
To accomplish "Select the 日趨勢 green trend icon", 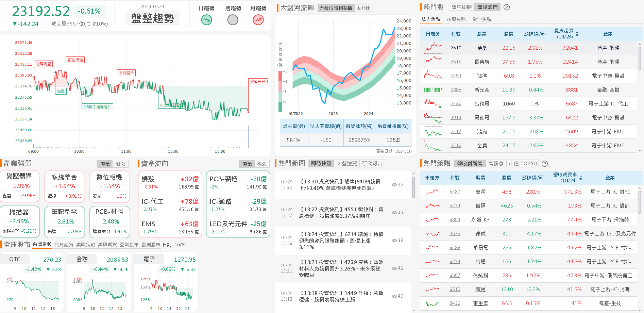I will 206,19.
